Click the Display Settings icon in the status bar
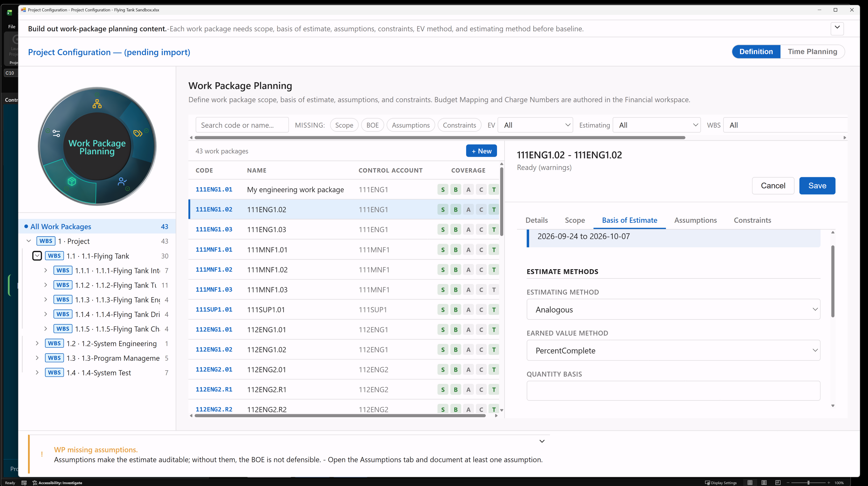 coord(708,483)
